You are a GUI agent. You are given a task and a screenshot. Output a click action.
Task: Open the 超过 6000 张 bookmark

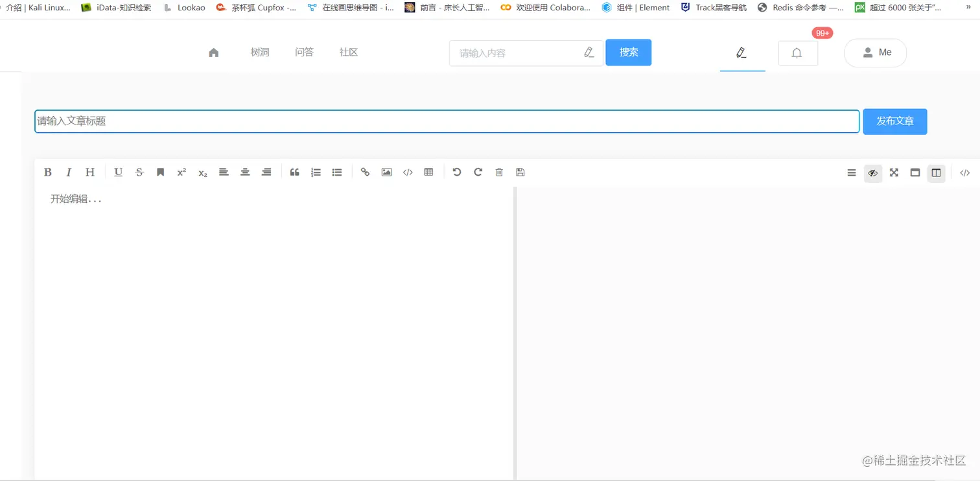tap(898, 8)
